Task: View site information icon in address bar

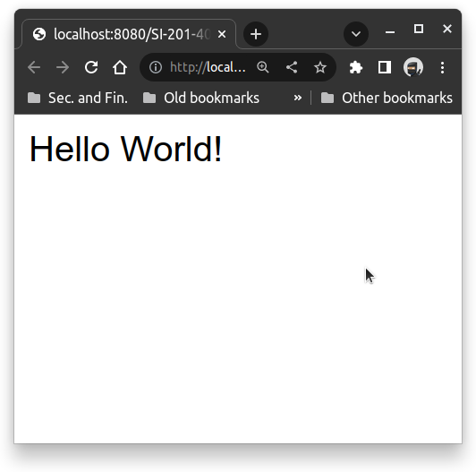Action: click(x=156, y=67)
